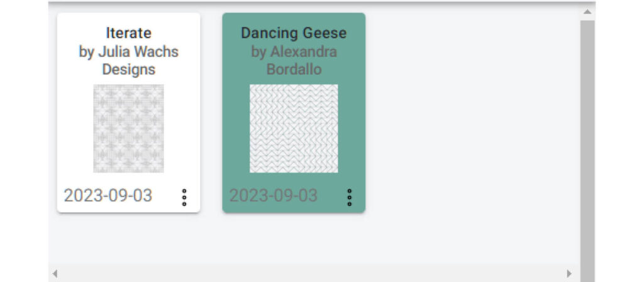Image resolution: width=644 pixels, height=282 pixels.
Task: Open the three-dot menu on the Iterate card
Action: tap(184, 197)
